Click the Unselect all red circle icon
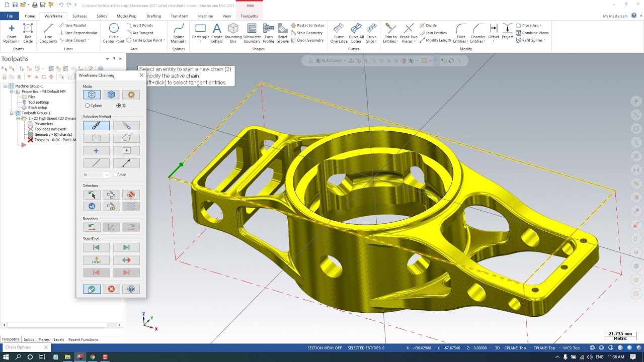644x362 pixels. pos(131,195)
